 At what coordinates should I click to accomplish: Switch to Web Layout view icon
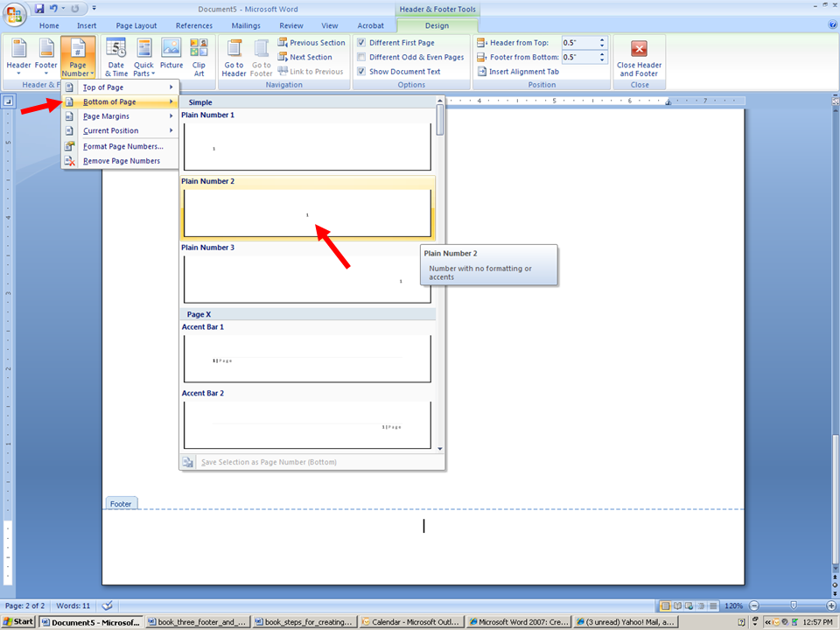[689, 605]
